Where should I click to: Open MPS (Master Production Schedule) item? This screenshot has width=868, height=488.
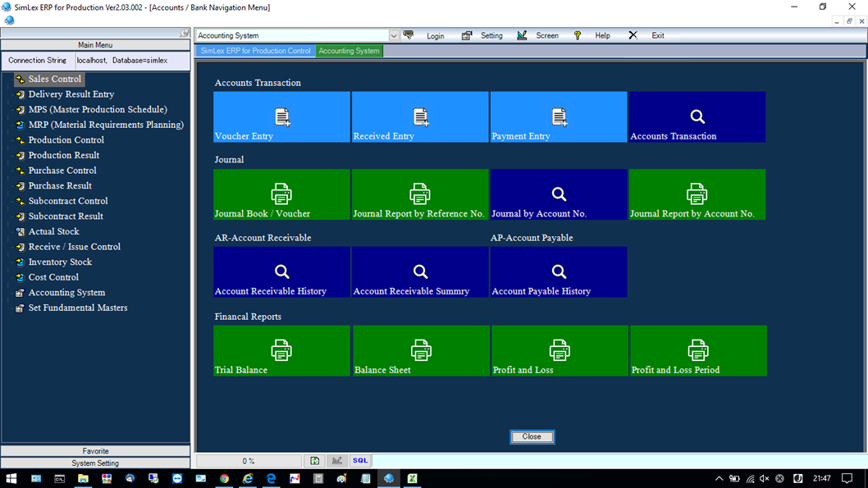click(98, 110)
